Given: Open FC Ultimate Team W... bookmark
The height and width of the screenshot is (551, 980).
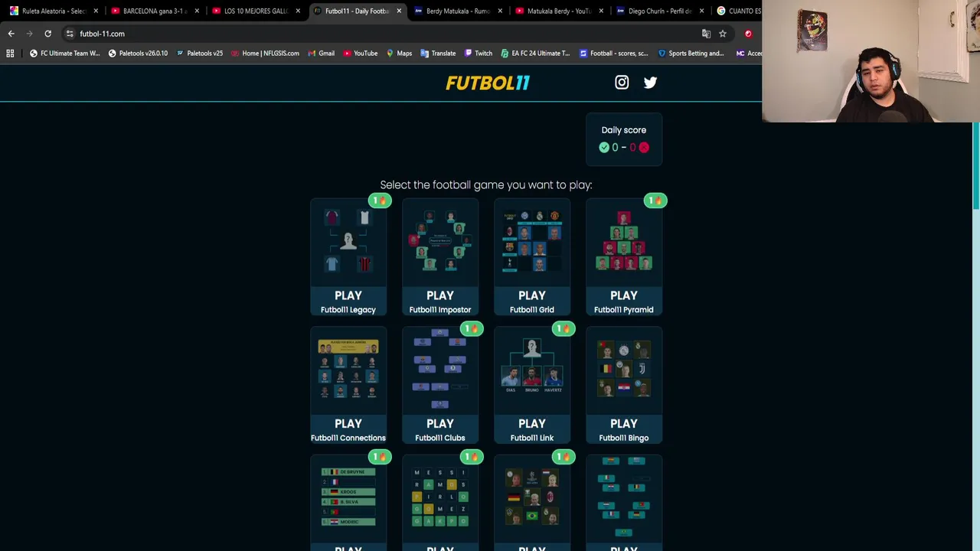Looking at the screenshot, I should [x=64, y=54].
